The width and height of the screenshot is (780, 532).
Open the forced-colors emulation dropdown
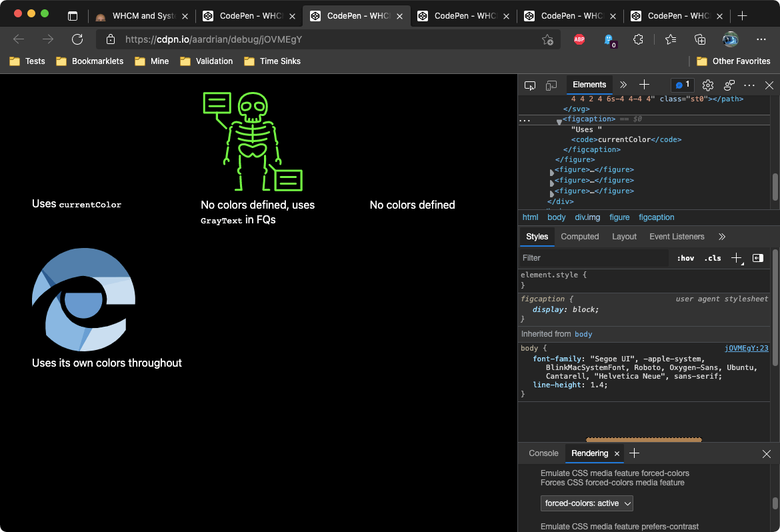point(587,503)
